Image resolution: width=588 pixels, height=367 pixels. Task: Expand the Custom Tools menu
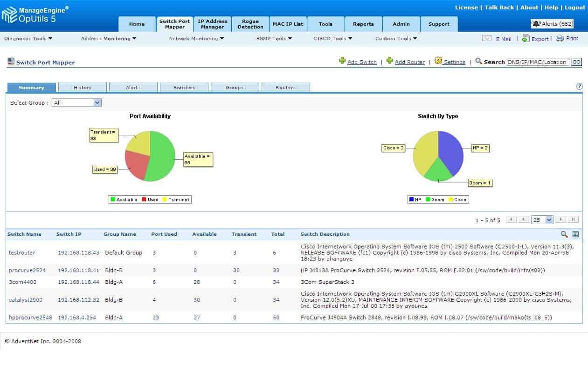click(x=396, y=39)
